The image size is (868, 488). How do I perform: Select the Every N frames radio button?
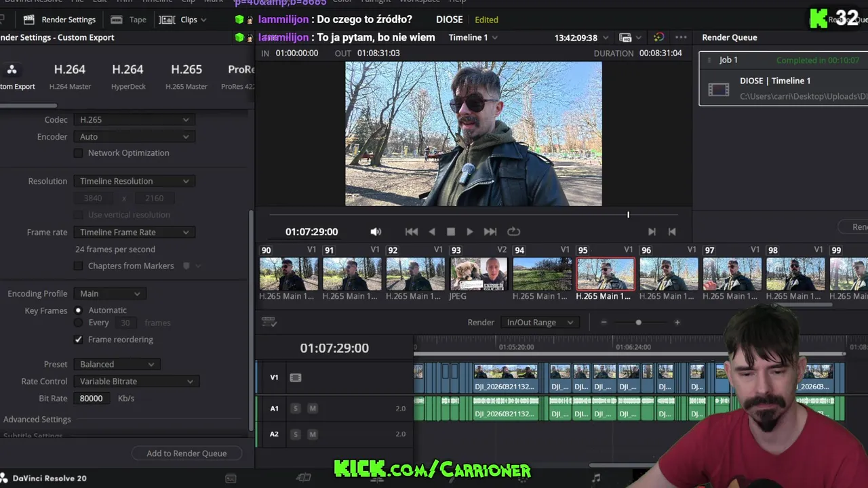[78, 323]
